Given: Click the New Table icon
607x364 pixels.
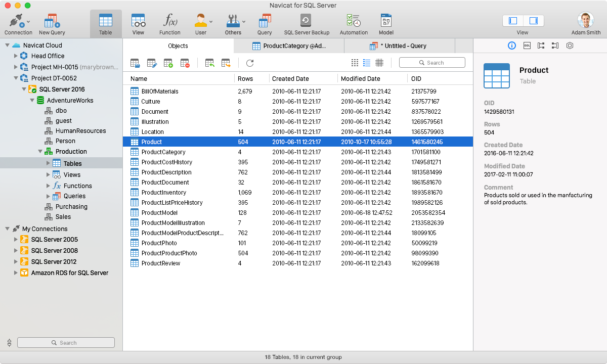Looking at the screenshot, I should (168, 63).
